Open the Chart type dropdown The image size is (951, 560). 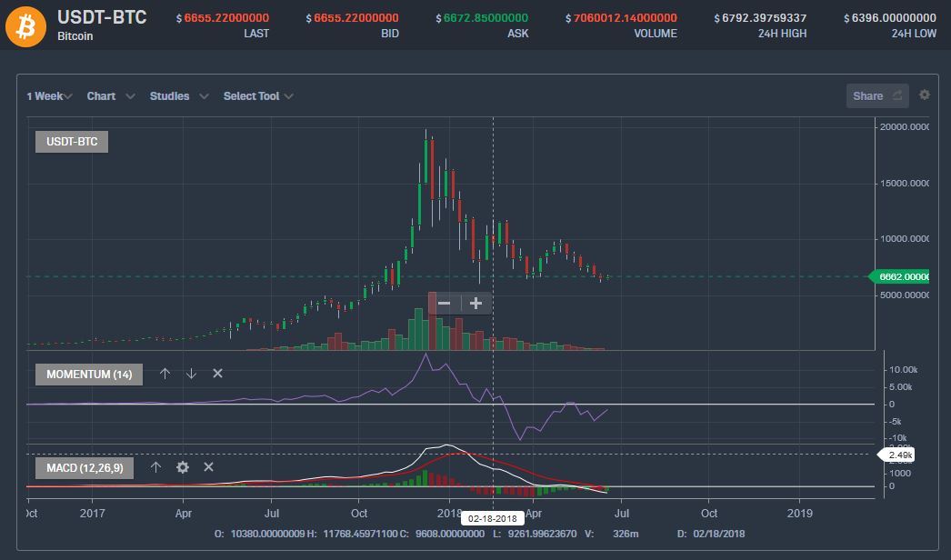click(x=110, y=95)
